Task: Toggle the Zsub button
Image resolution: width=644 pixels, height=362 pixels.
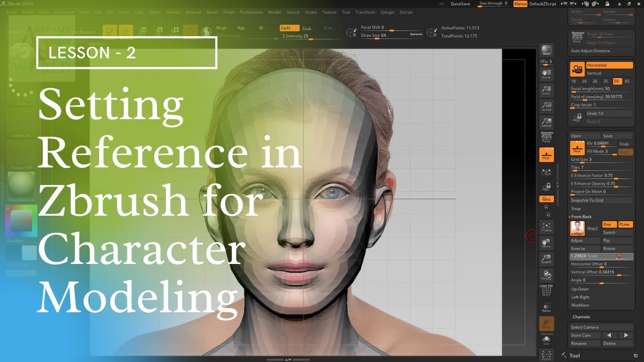Action: tap(306, 28)
